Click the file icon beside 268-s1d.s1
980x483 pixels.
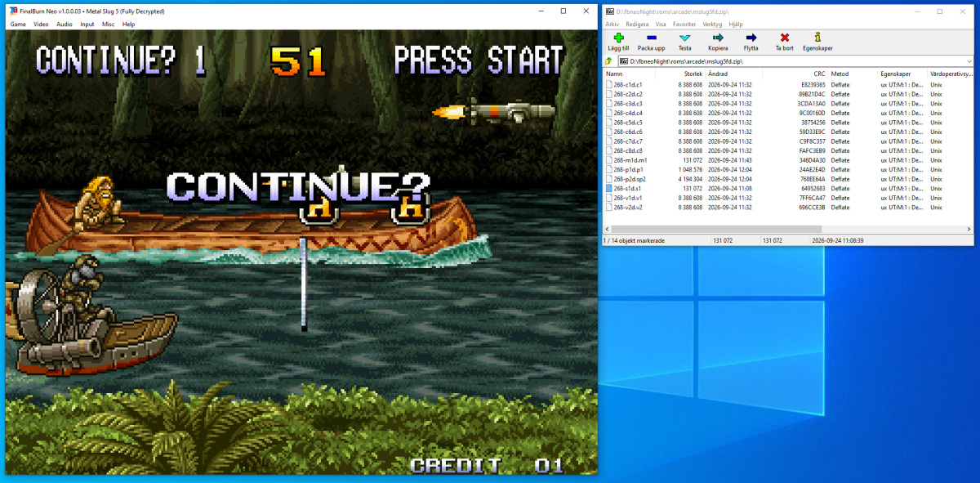tap(609, 188)
